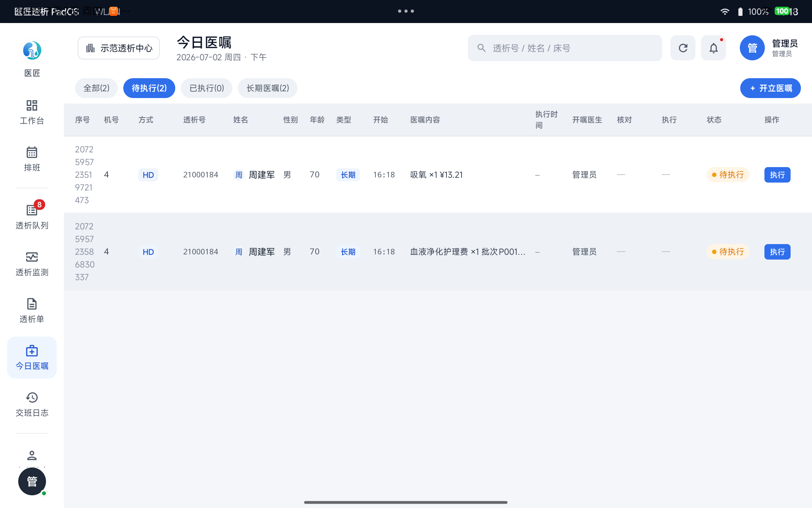Tap the home indicator bar
The height and width of the screenshot is (508, 812).
click(x=406, y=502)
